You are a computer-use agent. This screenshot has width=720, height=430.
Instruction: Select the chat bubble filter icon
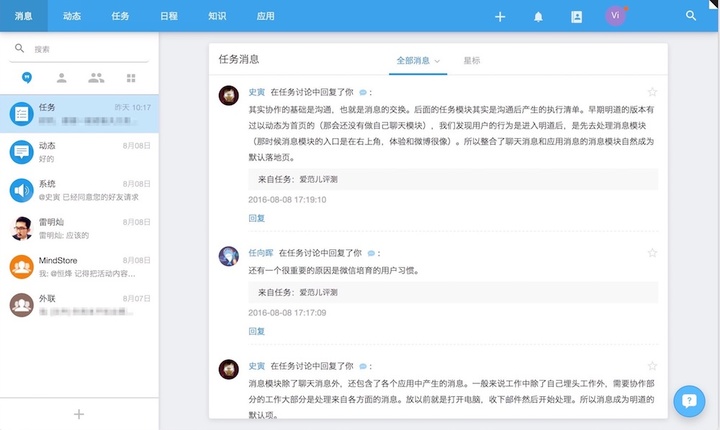tap(26, 77)
